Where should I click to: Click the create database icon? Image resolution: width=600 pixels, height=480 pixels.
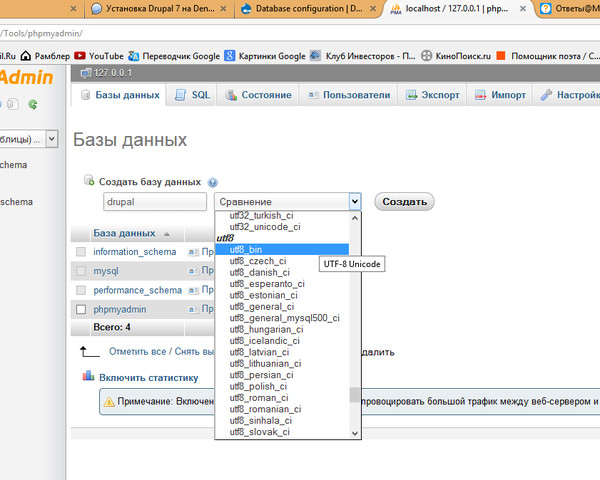click(x=89, y=180)
